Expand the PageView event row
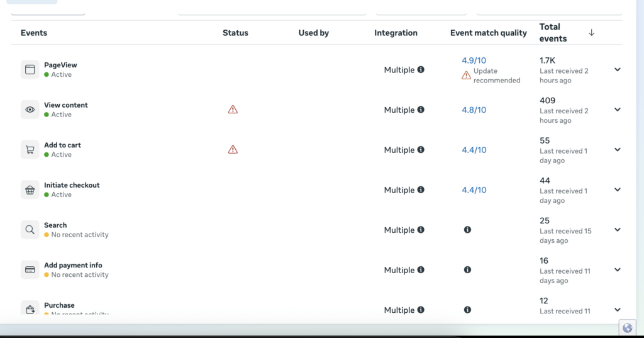The width and height of the screenshot is (644, 338). (x=618, y=69)
